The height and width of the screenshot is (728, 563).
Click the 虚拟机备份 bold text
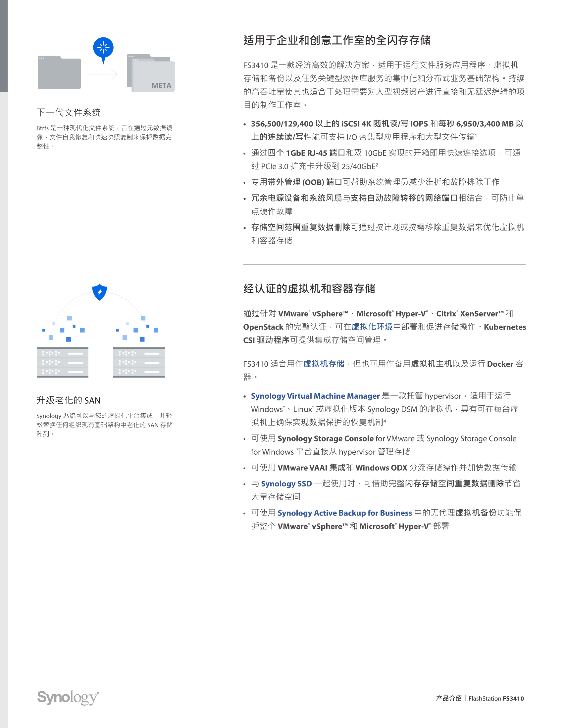point(476,513)
